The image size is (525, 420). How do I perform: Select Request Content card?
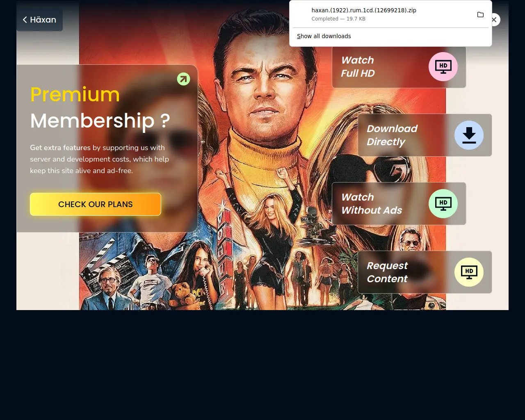425,272
